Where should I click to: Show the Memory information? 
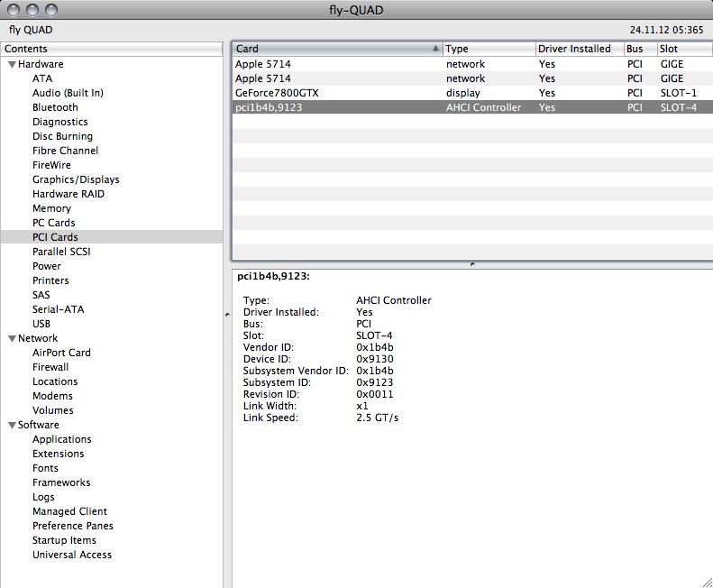[x=51, y=208]
